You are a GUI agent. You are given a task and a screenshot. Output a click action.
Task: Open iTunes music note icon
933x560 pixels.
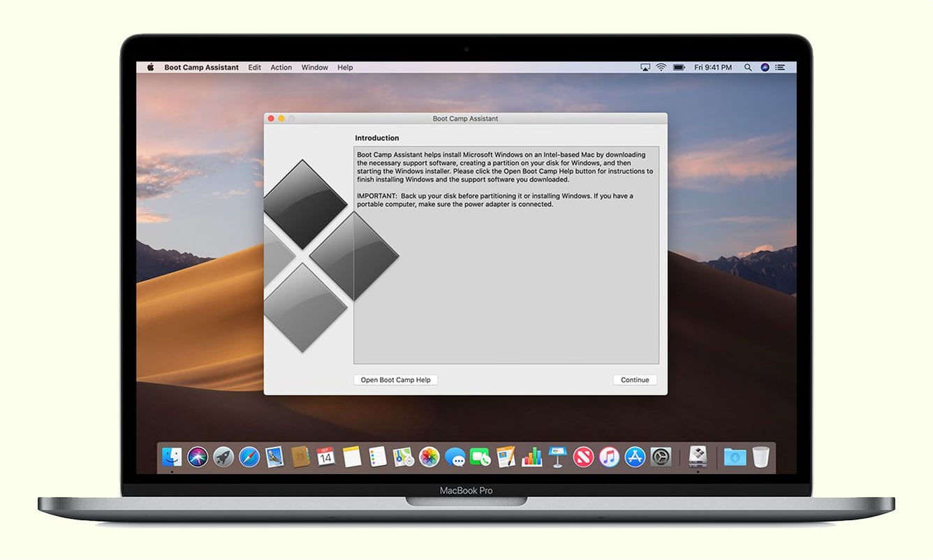point(609,457)
